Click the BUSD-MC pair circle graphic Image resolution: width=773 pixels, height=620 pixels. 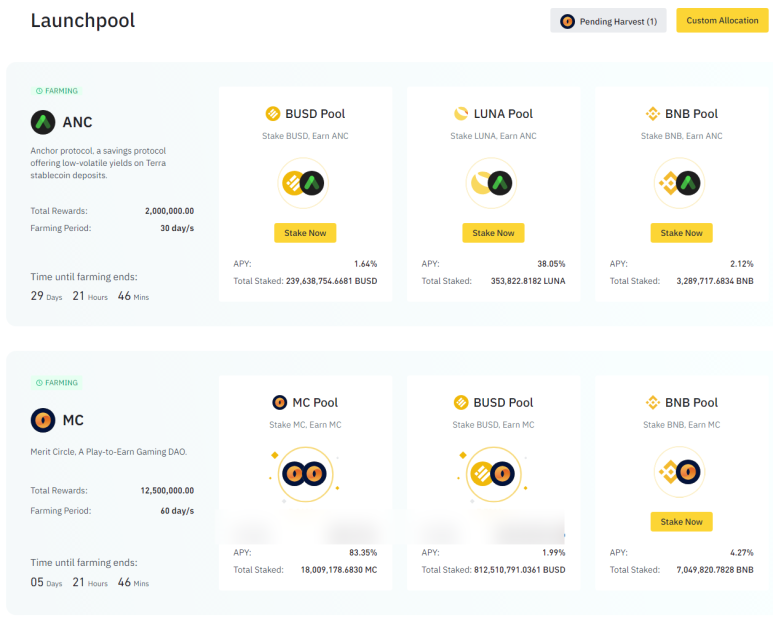pos(493,474)
